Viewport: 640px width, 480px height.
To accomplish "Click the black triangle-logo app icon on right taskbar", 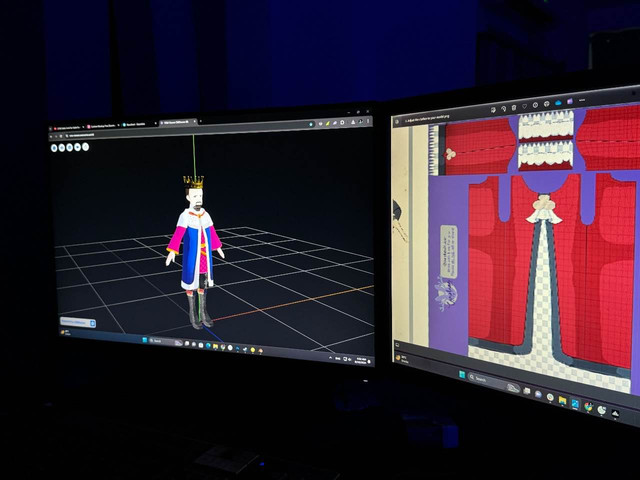I will 615,413.
